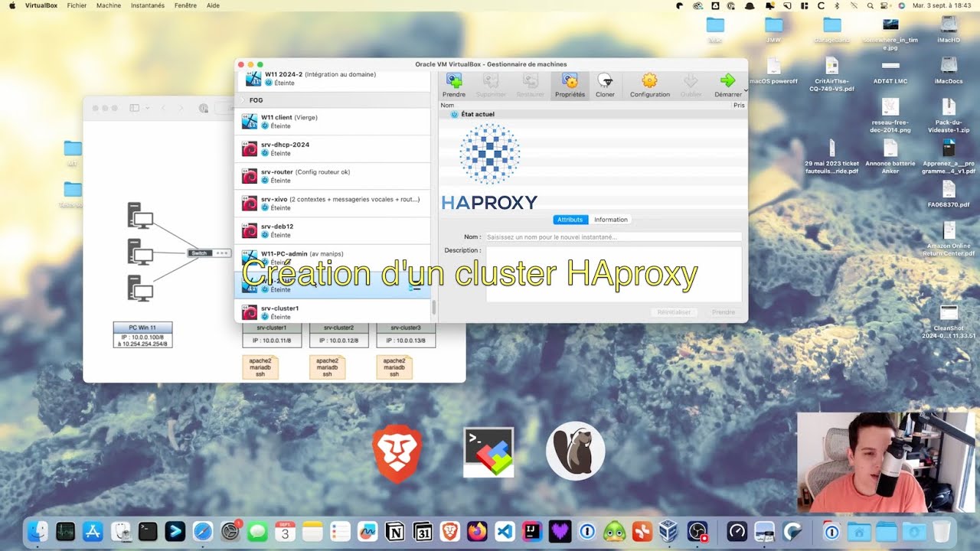This screenshot has height=551, width=980.
Task: Open tools menu icon on selected VM
Action: point(415,285)
